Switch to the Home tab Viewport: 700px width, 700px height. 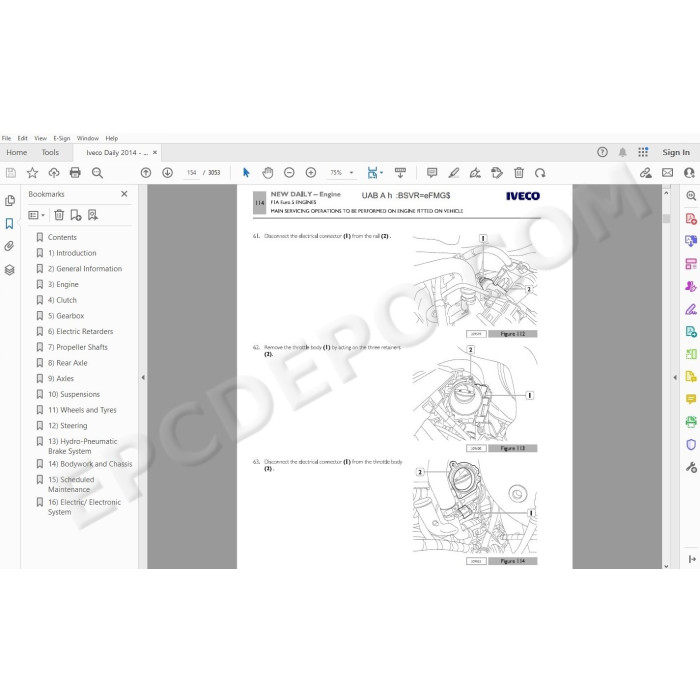(17, 152)
